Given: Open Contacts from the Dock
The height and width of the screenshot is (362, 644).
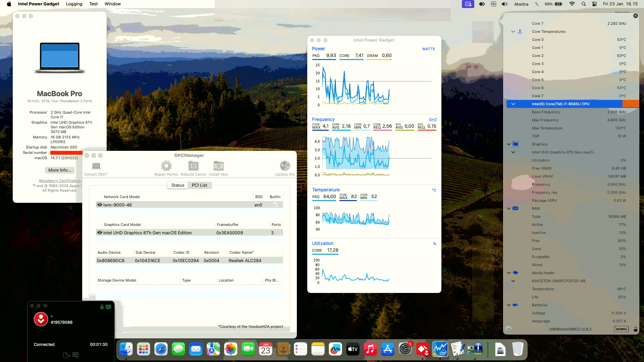Looking at the screenshot, I should point(283,350).
